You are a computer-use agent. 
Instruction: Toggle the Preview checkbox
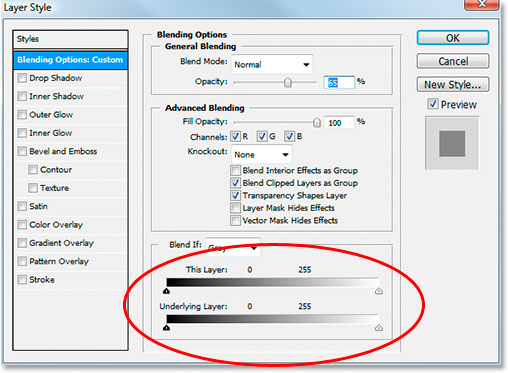tap(432, 104)
